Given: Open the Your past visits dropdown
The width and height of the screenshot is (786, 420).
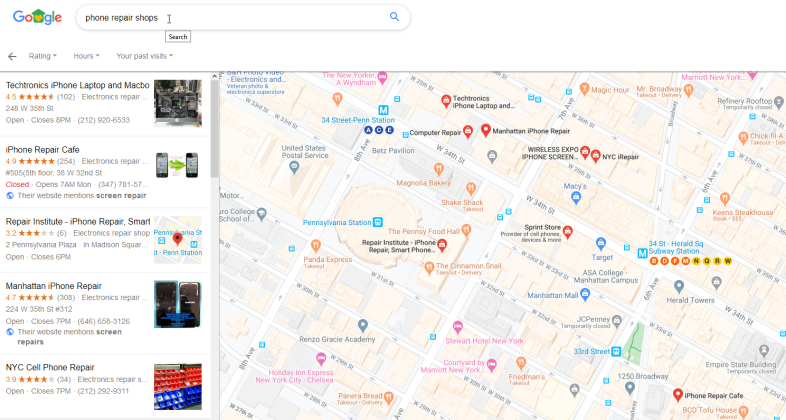Looking at the screenshot, I should [x=144, y=56].
